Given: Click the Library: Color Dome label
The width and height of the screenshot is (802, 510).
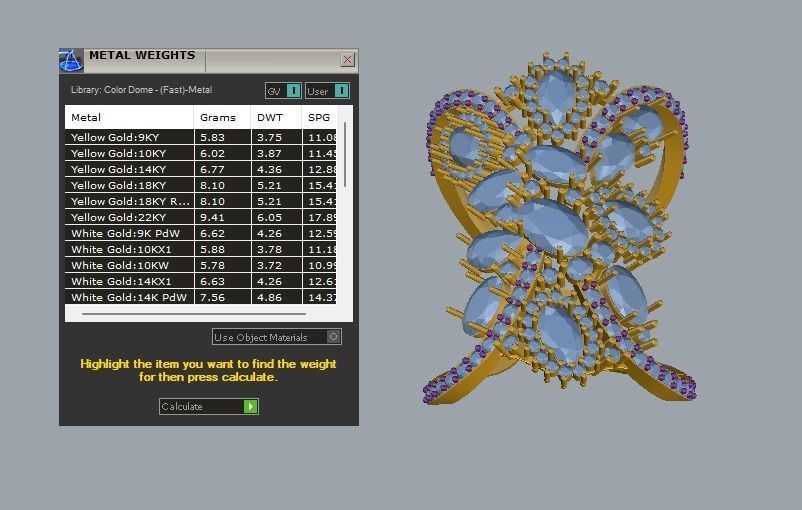Looking at the screenshot, I should tap(141, 90).
